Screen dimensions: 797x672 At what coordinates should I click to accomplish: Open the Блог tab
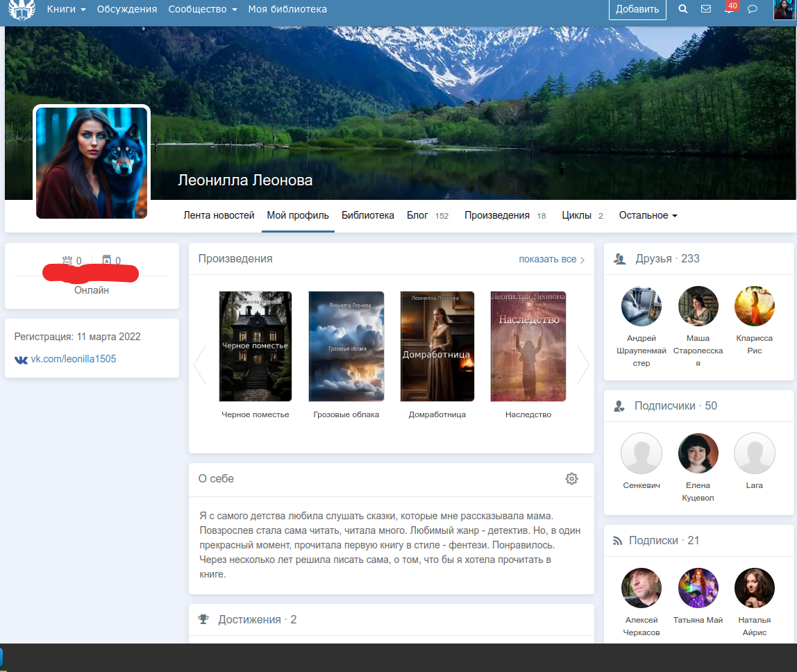pos(417,215)
